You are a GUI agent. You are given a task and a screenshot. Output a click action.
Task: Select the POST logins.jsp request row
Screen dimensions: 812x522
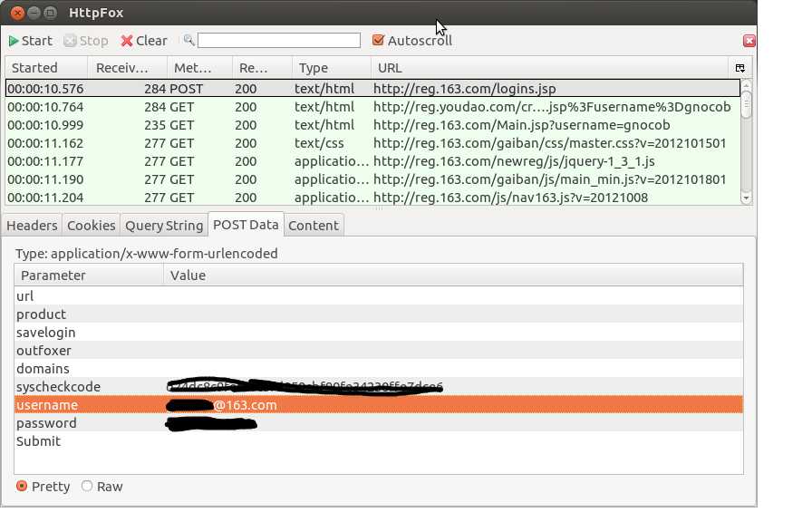pyautogui.click(x=372, y=89)
